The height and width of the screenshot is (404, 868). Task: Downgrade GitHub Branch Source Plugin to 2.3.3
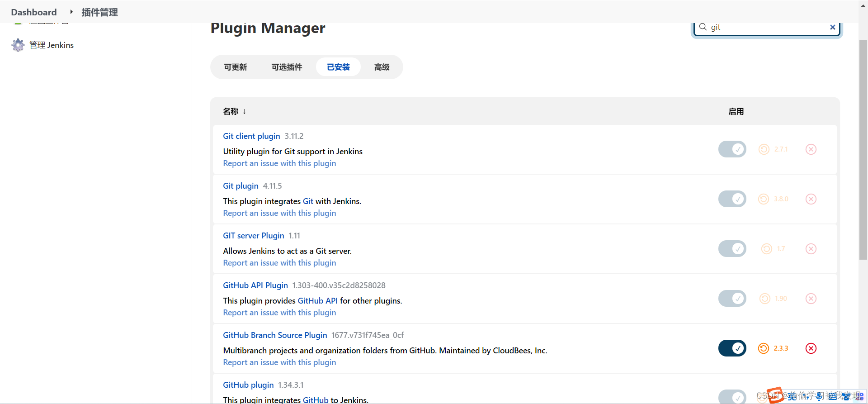[x=774, y=348]
